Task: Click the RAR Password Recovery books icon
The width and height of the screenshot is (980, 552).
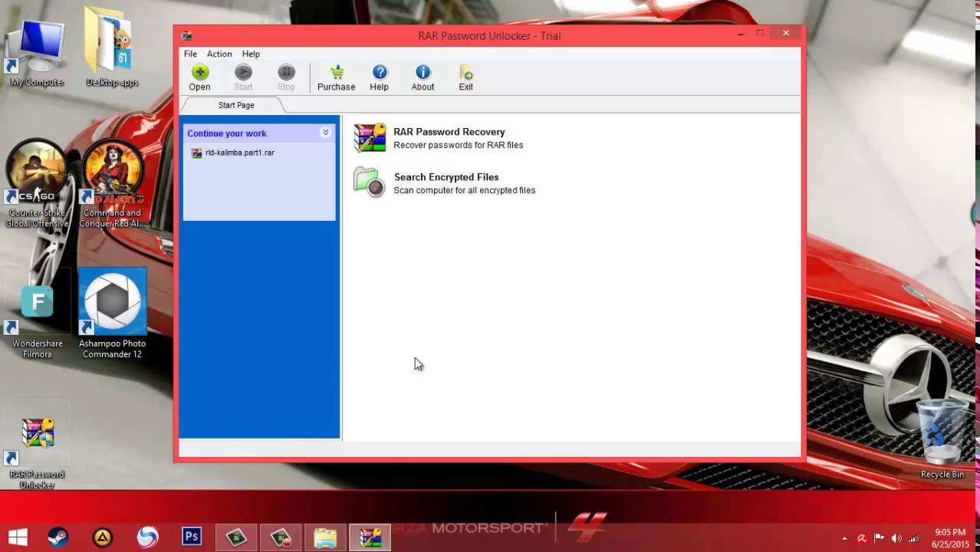Action: click(370, 138)
